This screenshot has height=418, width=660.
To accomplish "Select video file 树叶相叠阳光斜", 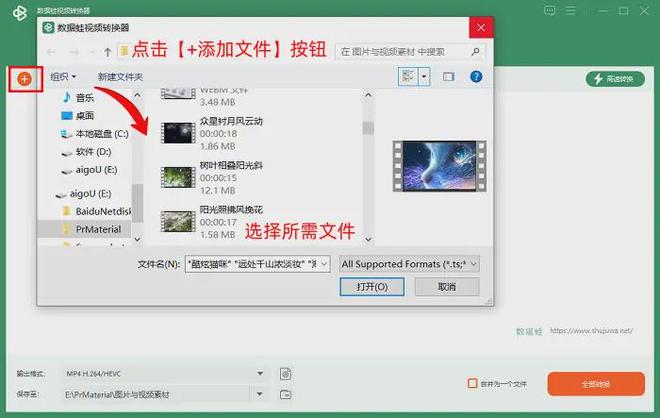I will pyautogui.click(x=212, y=178).
